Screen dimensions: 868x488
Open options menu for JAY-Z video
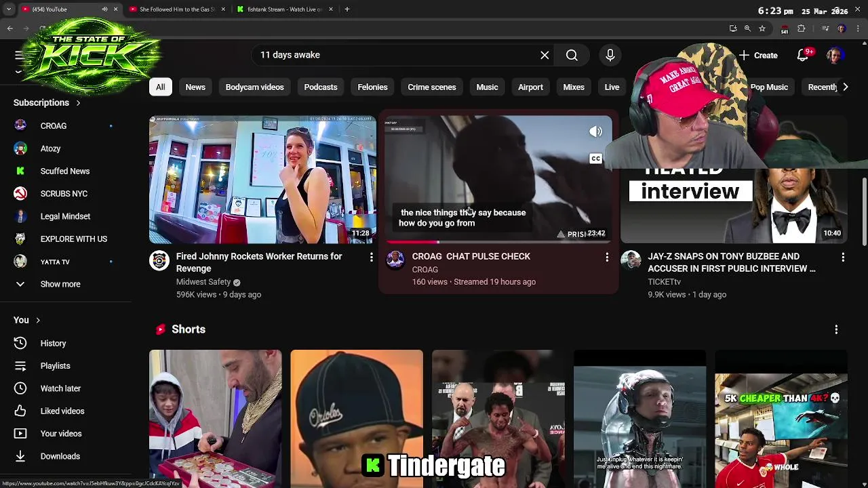[843, 258]
